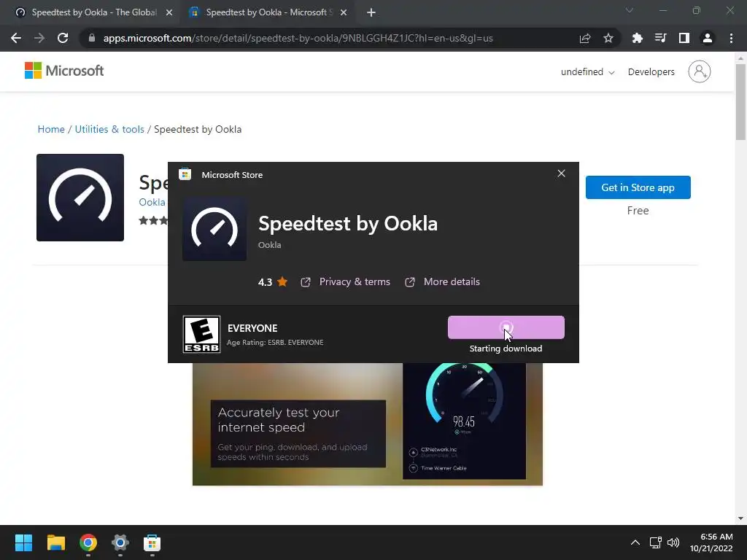This screenshot has width=747, height=560.
Task: Expand the 'undefined' language dropdown
Action: pos(587,72)
